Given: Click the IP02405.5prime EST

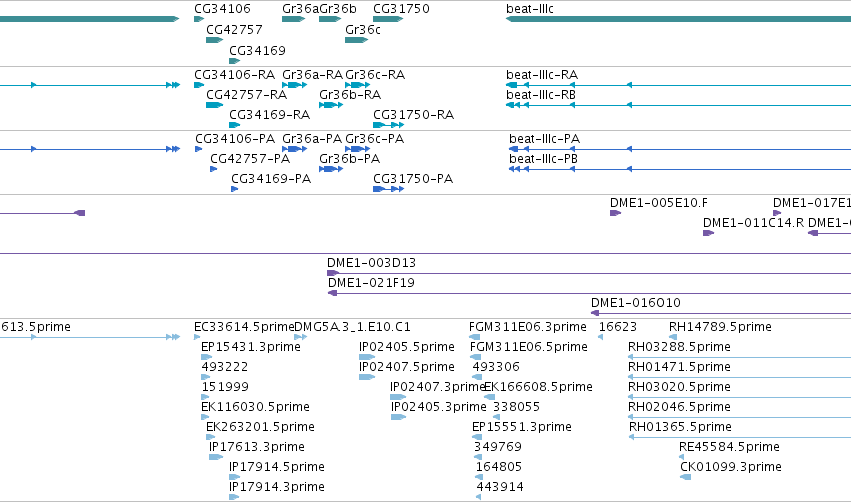Looking at the screenshot, I should (x=367, y=357).
